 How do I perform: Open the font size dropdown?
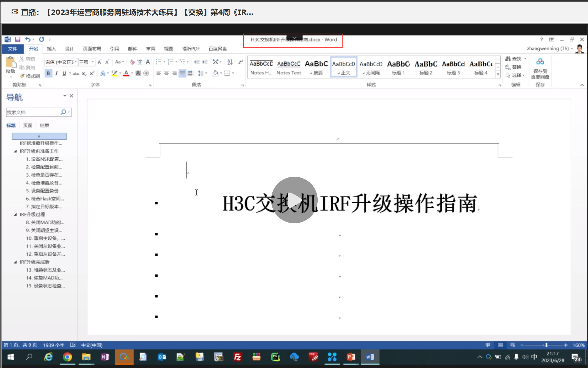93,62
